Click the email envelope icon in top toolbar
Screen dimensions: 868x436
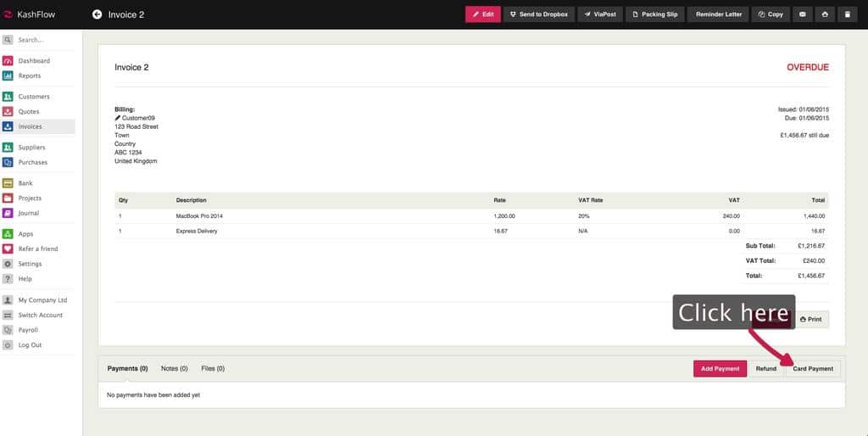tap(803, 14)
